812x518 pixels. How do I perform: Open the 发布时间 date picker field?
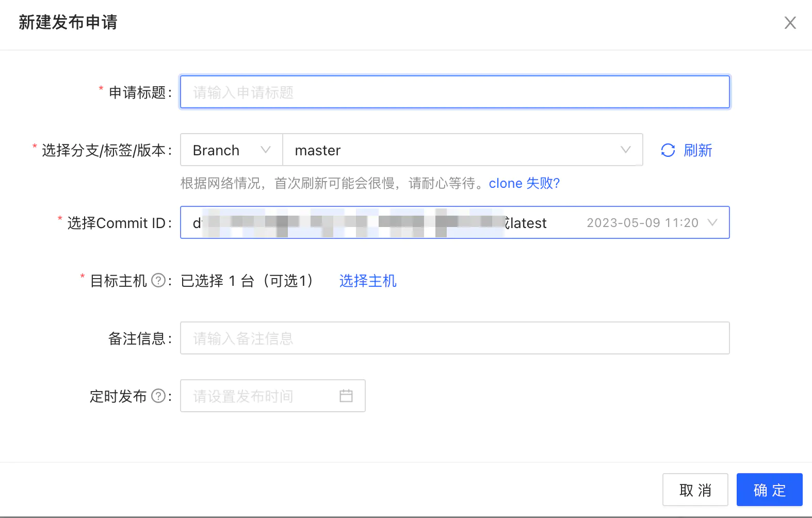[x=272, y=396]
